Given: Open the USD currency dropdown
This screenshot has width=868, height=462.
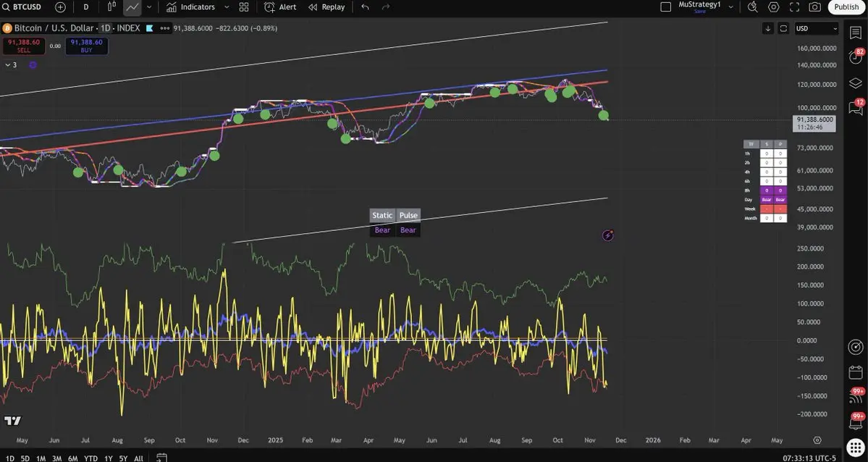Looking at the screenshot, I should 817,28.
